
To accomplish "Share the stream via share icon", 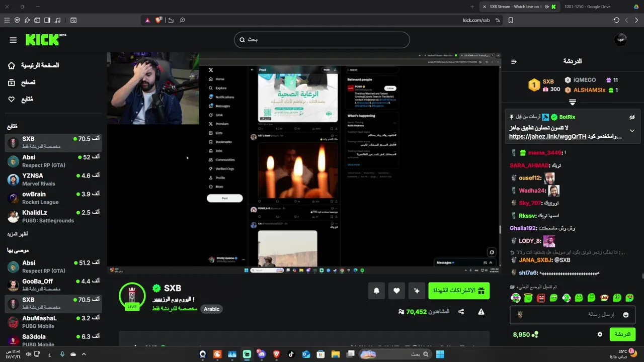I will [x=461, y=312].
